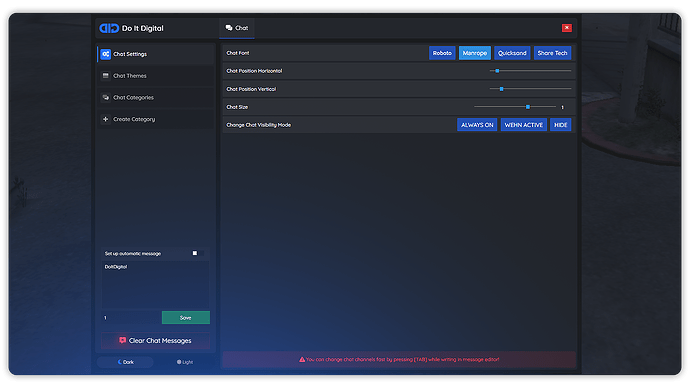Viewport: 690px width, 388px height.
Task: Select the Quicksand chat font
Action: (512, 53)
